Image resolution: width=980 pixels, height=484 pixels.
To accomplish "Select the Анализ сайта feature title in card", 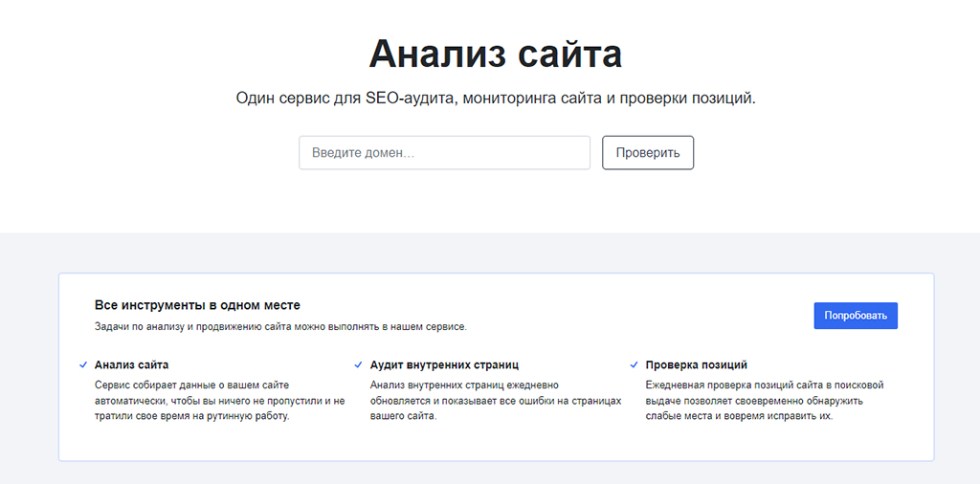I will pos(131,364).
